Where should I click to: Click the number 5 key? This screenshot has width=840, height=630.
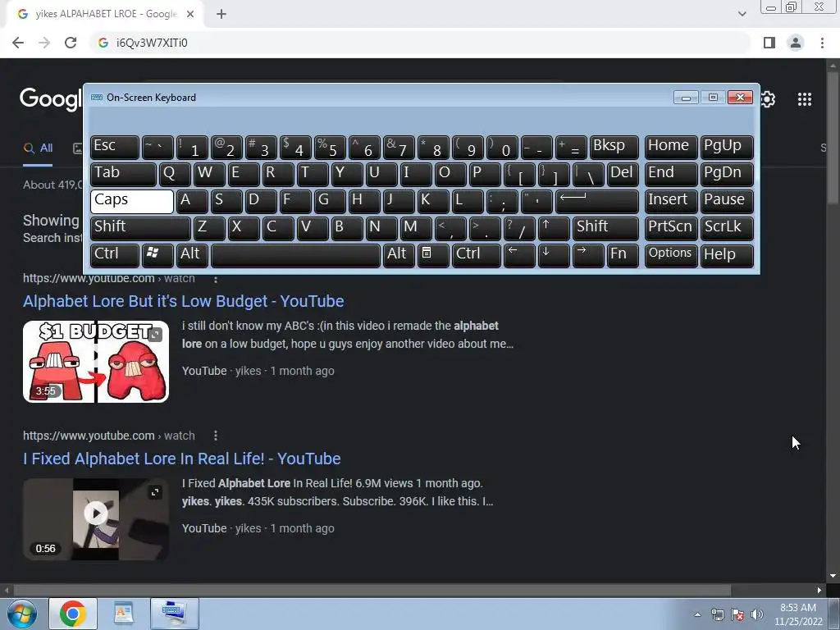tap(330, 148)
